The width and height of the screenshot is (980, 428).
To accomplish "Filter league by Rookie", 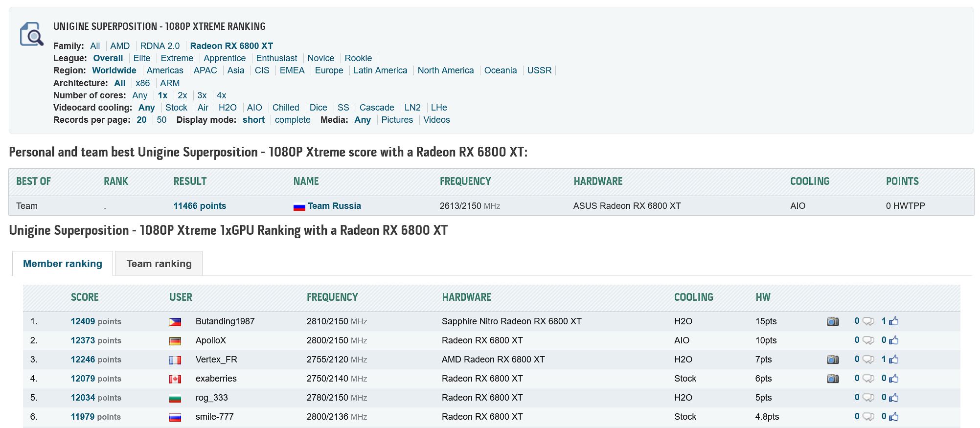I will pyautogui.click(x=358, y=58).
